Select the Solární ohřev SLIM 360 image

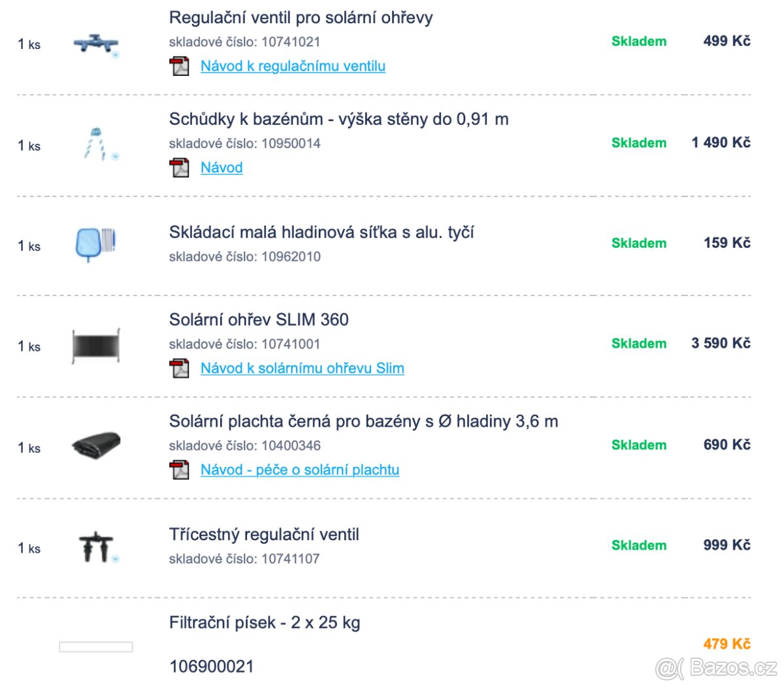pos(96,345)
